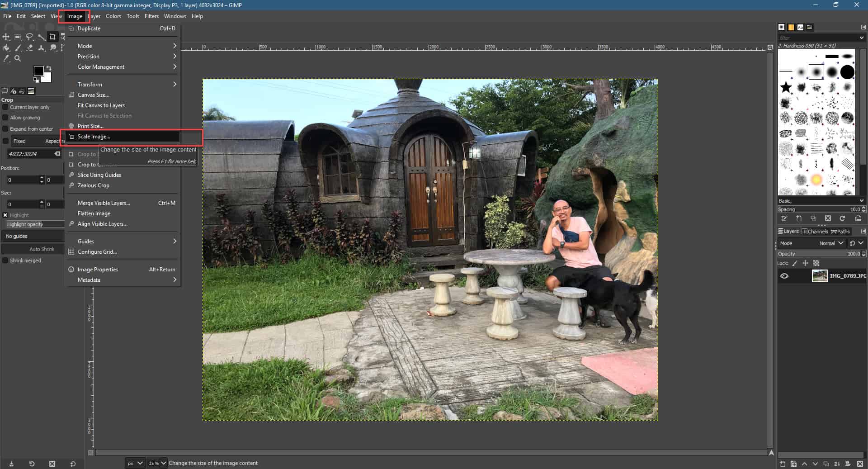Select the Crop tool
Image resolution: width=868 pixels, height=469 pixels.
[53, 37]
